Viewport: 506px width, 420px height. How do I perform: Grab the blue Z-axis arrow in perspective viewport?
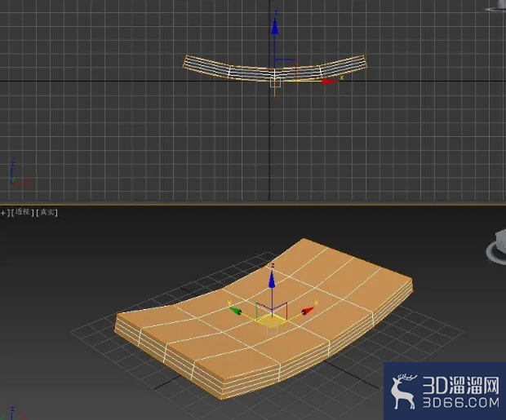272,280
